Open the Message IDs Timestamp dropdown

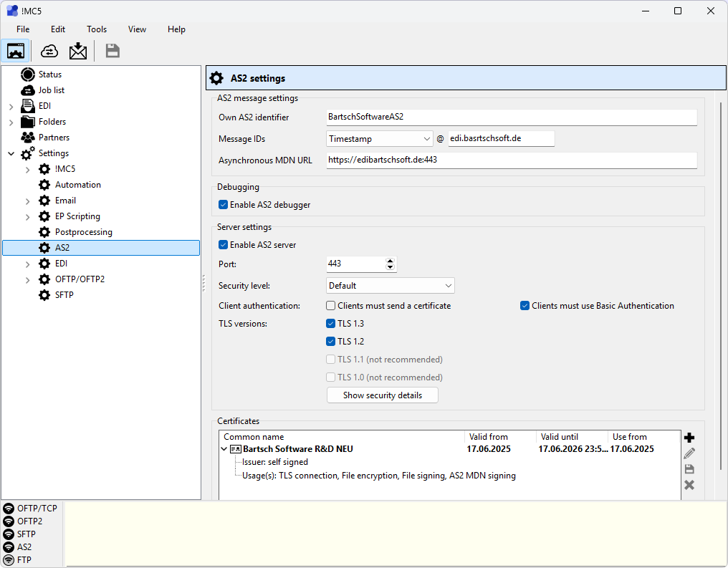coord(379,138)
